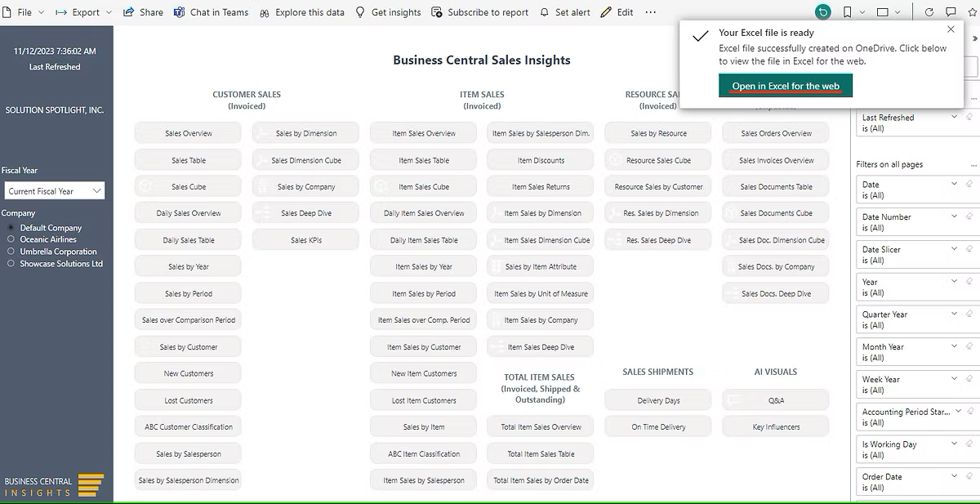This screenshot has width=980, height=504.
Task: Clear the Week Year filter eraser
Action: (x=969, y=379)
